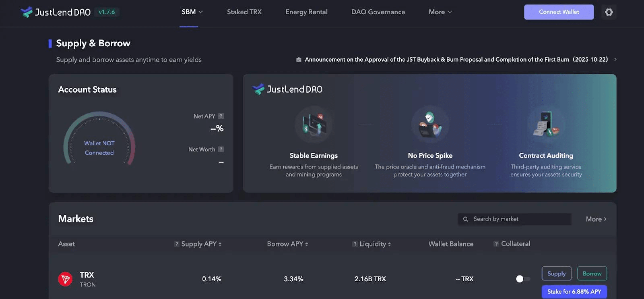Click the Supply button for TRX
Viewport: 644px width, 299px height.
coord(556,274)
